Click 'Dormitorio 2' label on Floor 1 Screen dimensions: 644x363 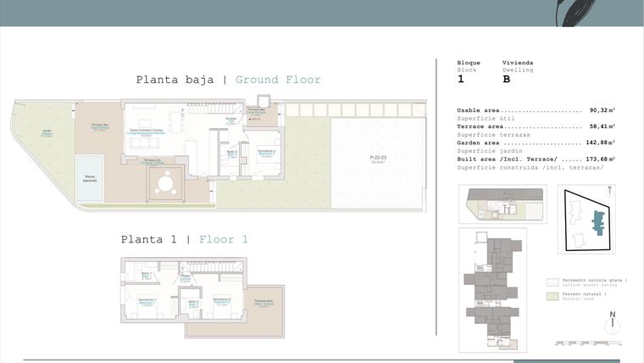tap(222, 301)
